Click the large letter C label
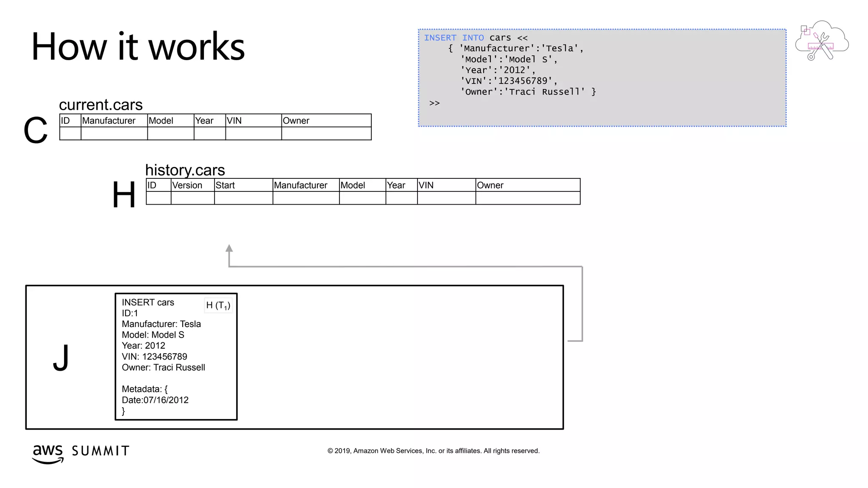868x488 pixels. click(x=36, y=131)
